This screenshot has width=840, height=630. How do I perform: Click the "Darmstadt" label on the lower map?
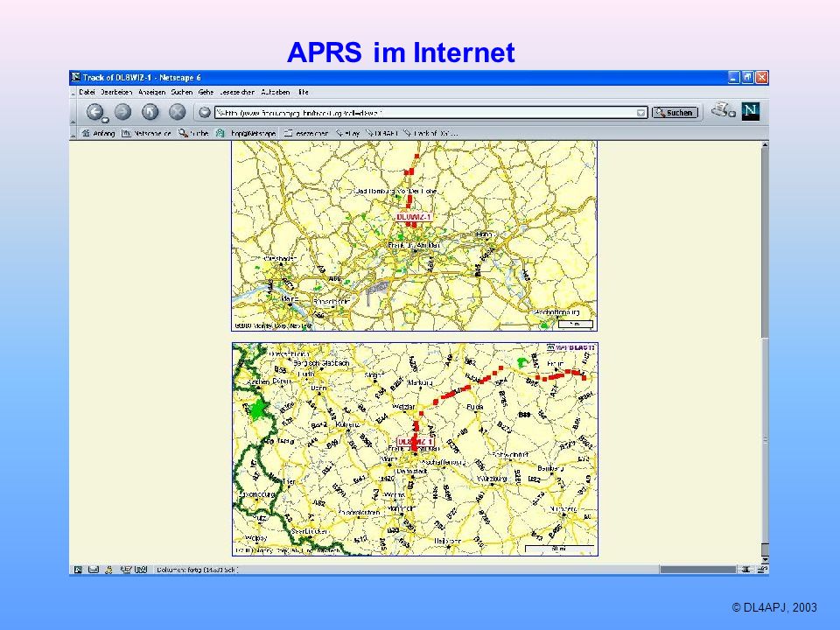(411, 471)
